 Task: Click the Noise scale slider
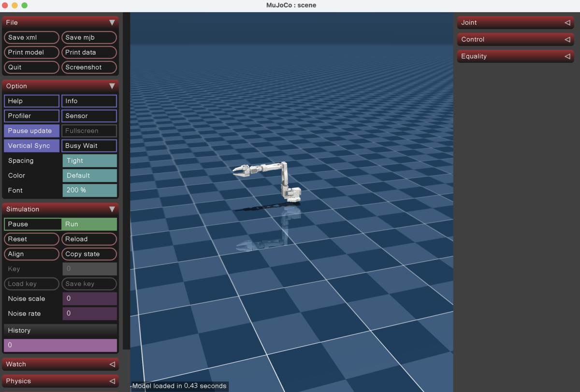point(89,299)
